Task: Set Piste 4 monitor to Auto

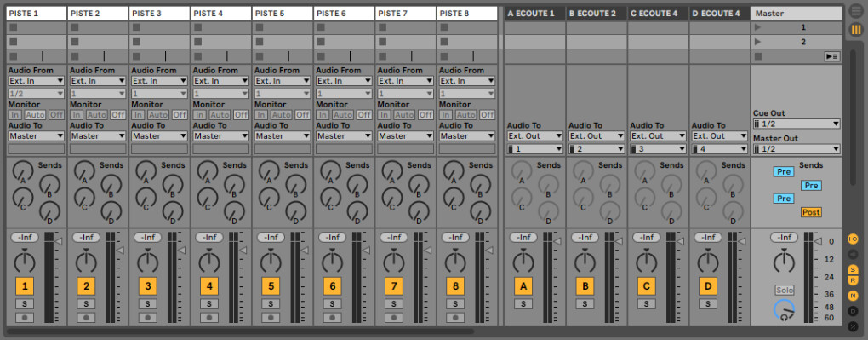Action: (220, 115)
